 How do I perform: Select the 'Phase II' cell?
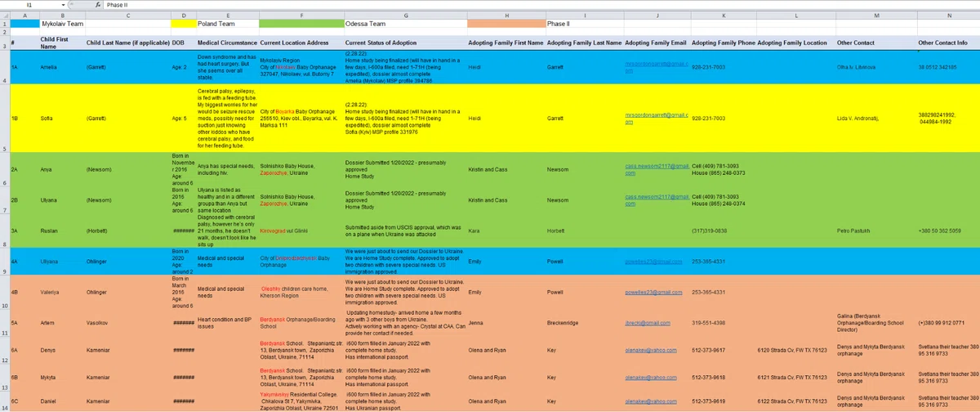pos(584,25)
